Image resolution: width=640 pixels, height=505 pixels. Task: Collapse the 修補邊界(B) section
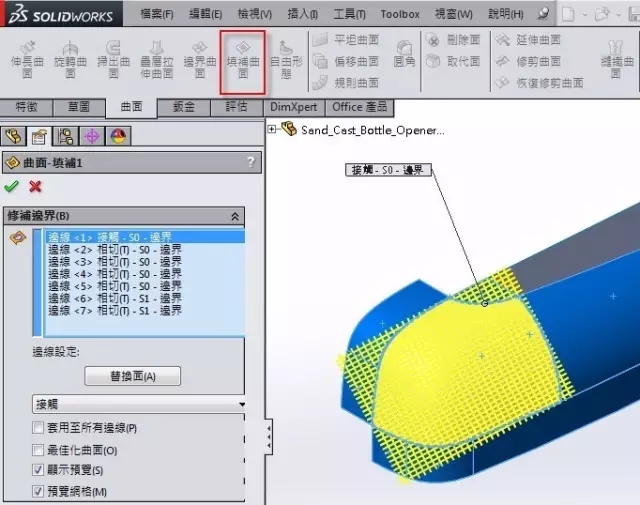235,216
